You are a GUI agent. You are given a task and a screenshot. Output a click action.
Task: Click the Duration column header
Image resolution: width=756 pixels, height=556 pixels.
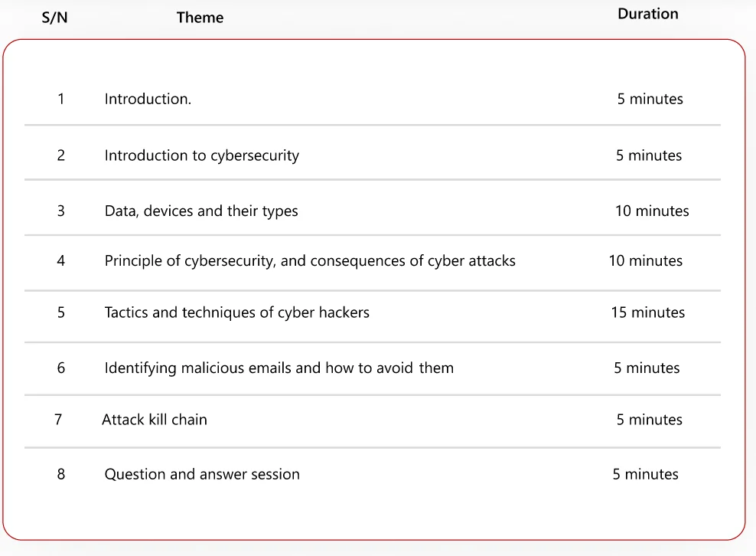pyautogui.click(x=647, y=14)
